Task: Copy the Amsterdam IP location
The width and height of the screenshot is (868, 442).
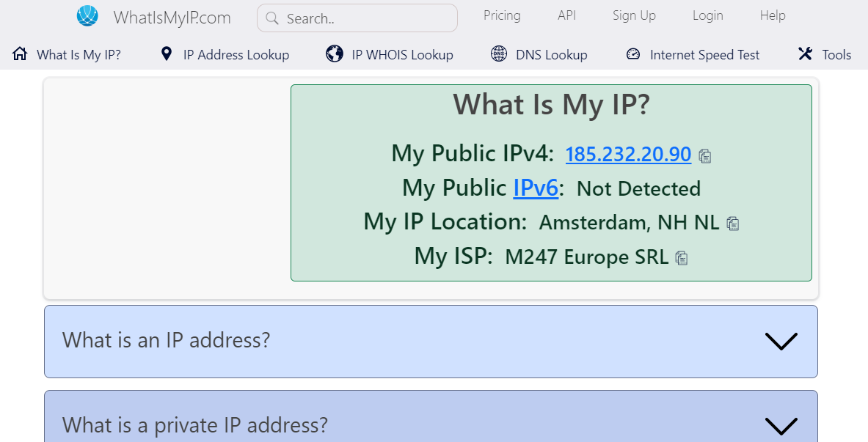Action: coord(733,224)
